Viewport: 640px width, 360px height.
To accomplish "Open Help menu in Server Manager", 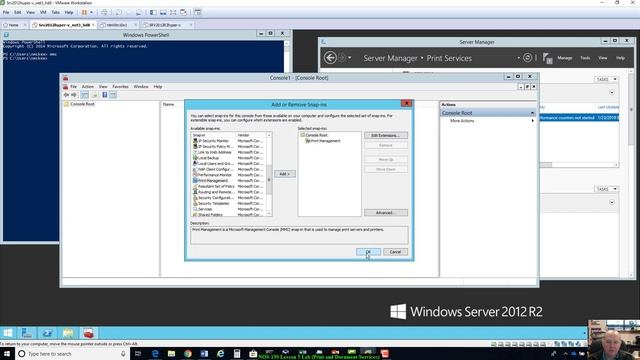I will click(x=620, y=58).
